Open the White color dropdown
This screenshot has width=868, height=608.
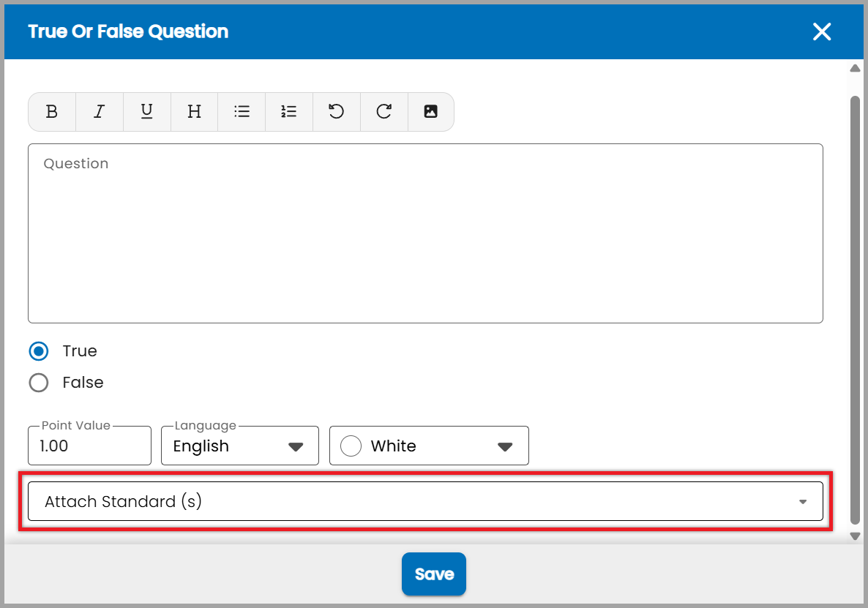click(x=429, y=446)
